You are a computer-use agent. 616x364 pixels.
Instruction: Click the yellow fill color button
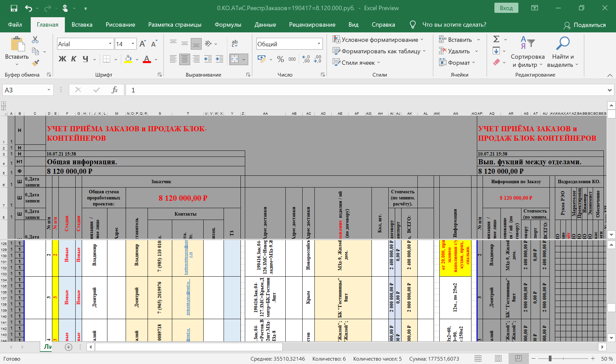[128, 59]
